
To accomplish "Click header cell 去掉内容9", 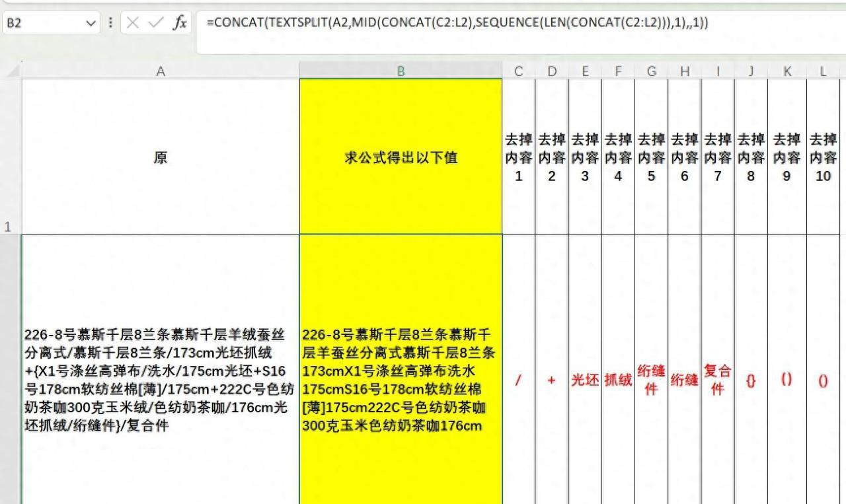I will pyautogui.click(x=787, y=157).
